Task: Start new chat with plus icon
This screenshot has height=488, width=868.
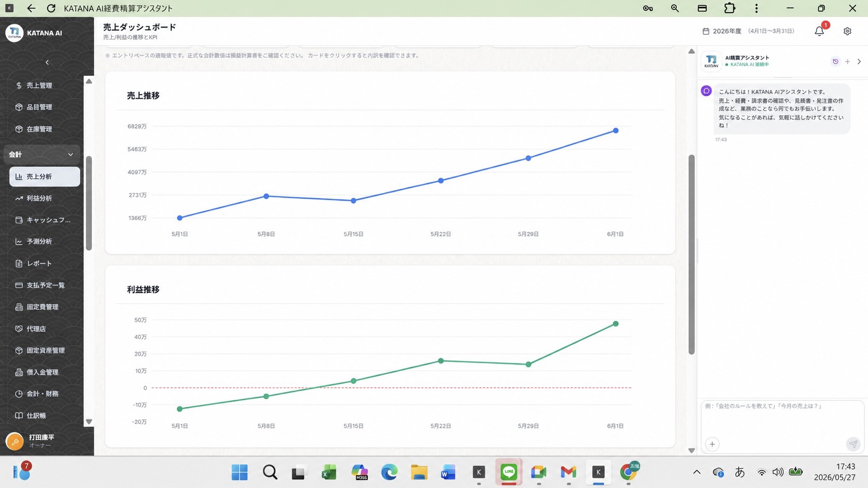Action: [847, 61]
